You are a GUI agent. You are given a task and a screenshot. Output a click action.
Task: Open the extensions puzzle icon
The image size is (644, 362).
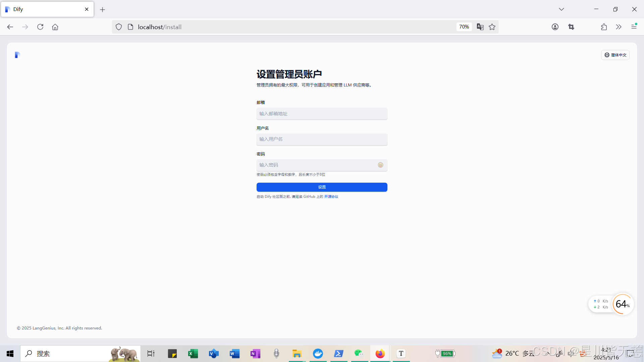[x=604, y=27]
